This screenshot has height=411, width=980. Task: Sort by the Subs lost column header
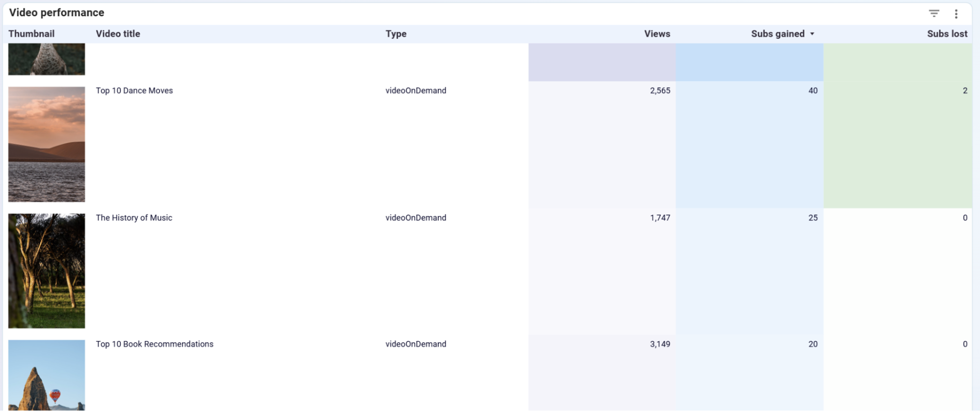(947, 34)
